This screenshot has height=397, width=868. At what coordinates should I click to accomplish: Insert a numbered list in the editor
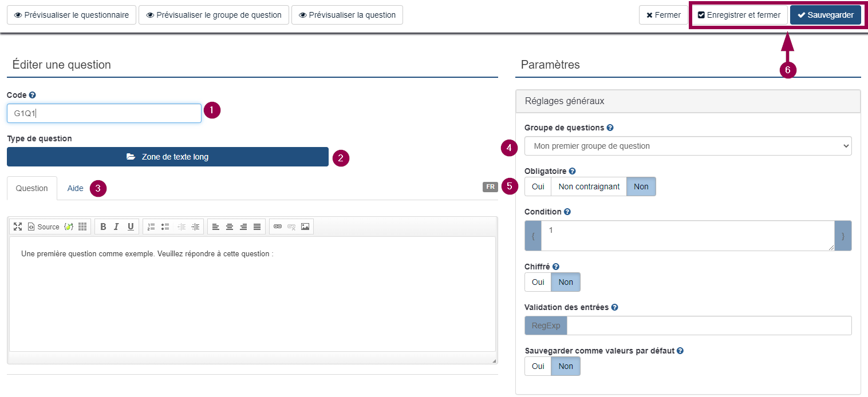pos(151,227)
